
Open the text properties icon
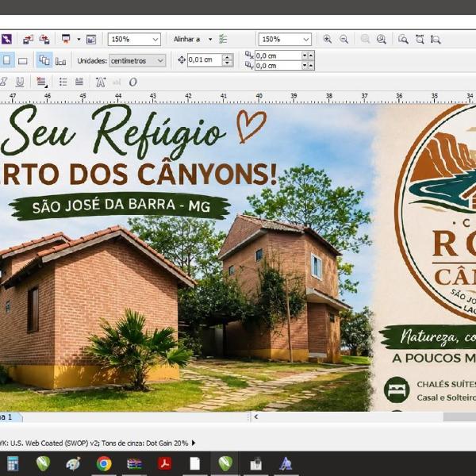(101, 82)
